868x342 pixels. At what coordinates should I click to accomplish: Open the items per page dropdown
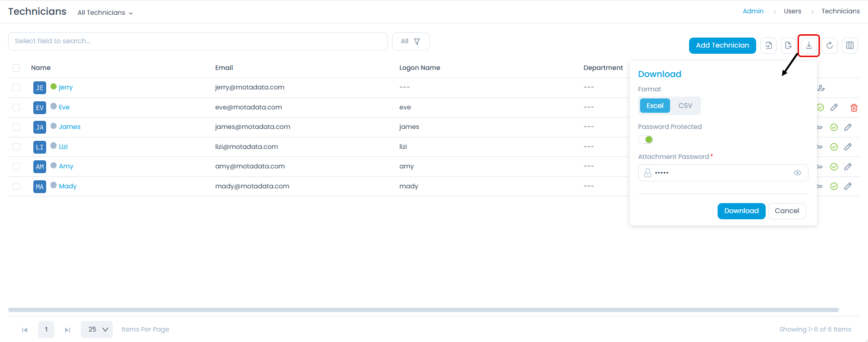(x=97, y=329)
